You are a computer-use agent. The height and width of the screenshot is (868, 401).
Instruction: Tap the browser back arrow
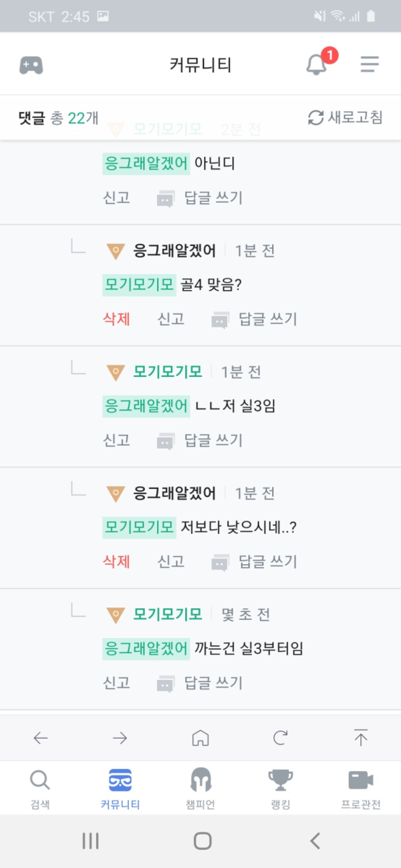[41, 738]
